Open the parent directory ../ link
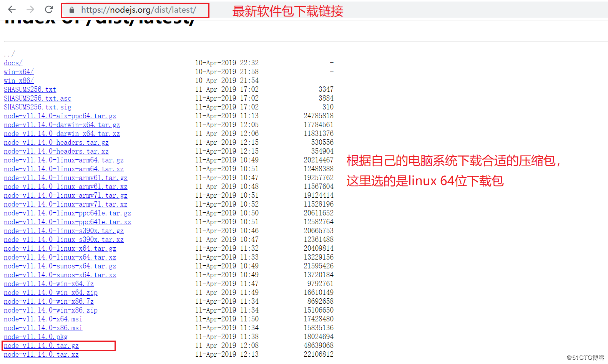Viewport: 608px width, 364px height. (9, 54)
